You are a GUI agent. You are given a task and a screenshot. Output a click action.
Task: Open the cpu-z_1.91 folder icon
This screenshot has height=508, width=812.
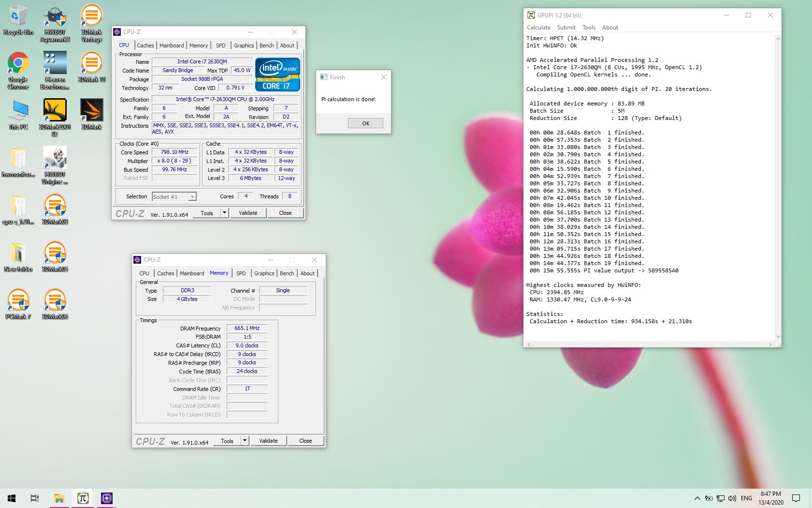[x=18, y=209]
